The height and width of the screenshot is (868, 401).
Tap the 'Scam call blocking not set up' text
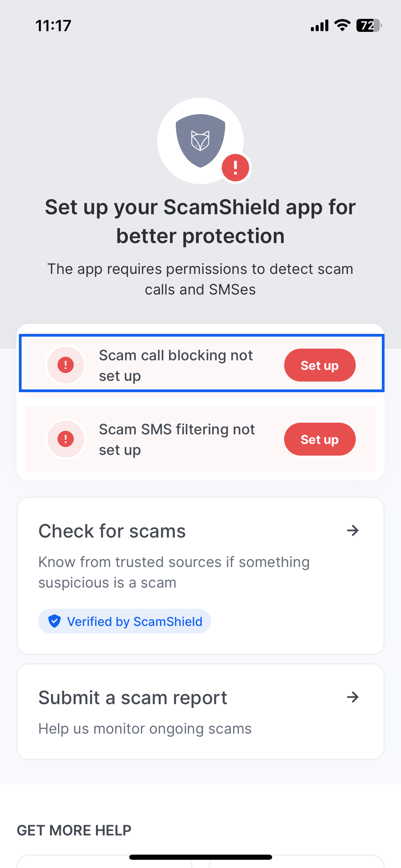pyautogui.click(x=176, y=365)
